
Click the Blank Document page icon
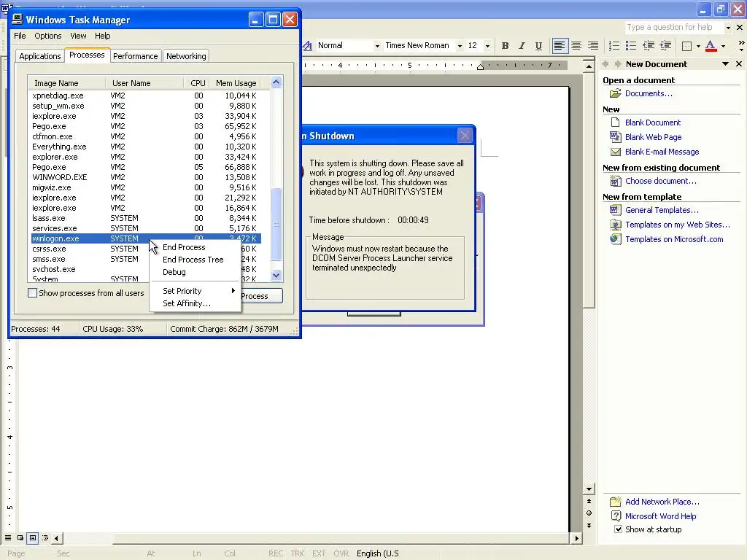point(616,122)
